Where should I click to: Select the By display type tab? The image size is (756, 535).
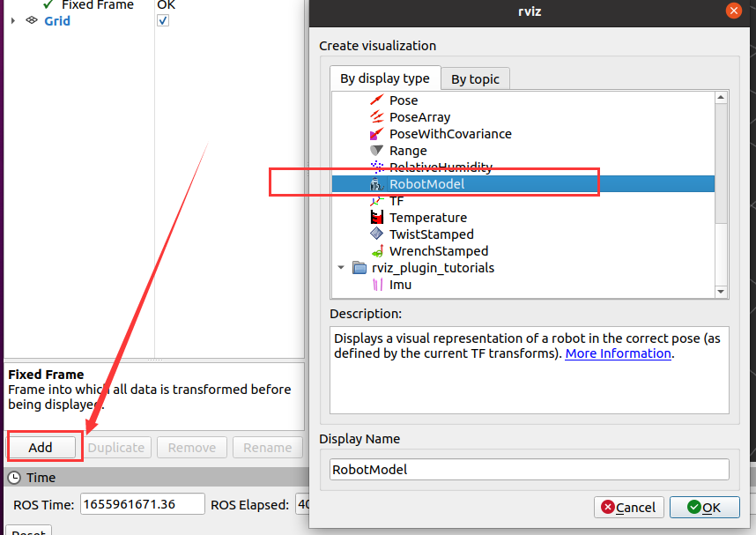click(385, 78)
